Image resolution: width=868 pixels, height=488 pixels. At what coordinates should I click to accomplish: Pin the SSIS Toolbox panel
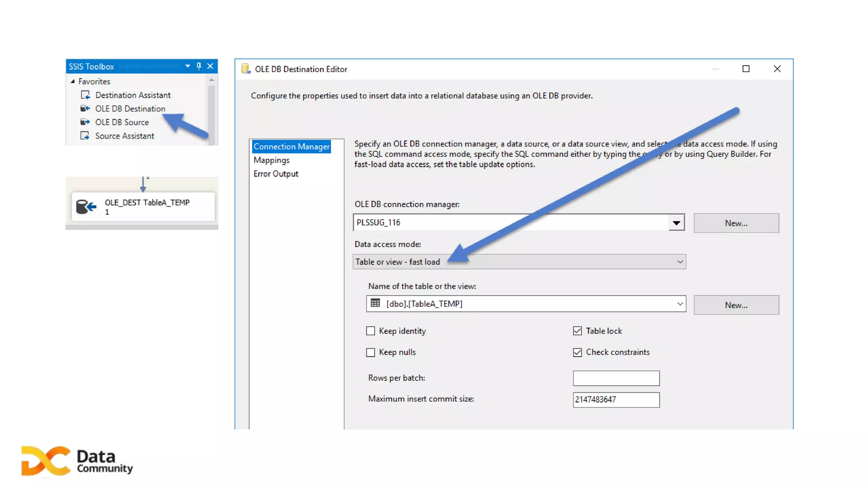(x=199, y=66)
